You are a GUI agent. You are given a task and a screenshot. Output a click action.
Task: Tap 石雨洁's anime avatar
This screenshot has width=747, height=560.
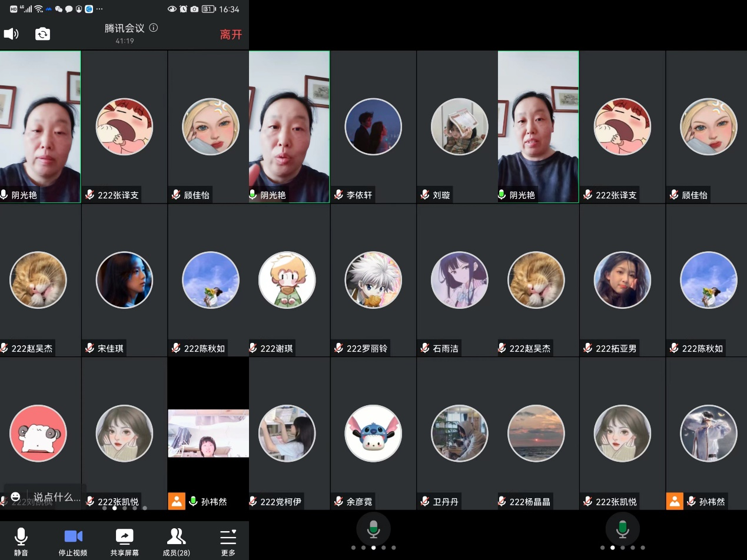[x=459, y=280]
